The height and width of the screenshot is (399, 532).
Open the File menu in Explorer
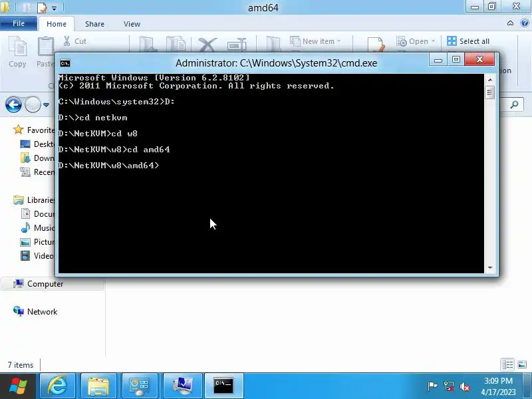coord(19,23)
